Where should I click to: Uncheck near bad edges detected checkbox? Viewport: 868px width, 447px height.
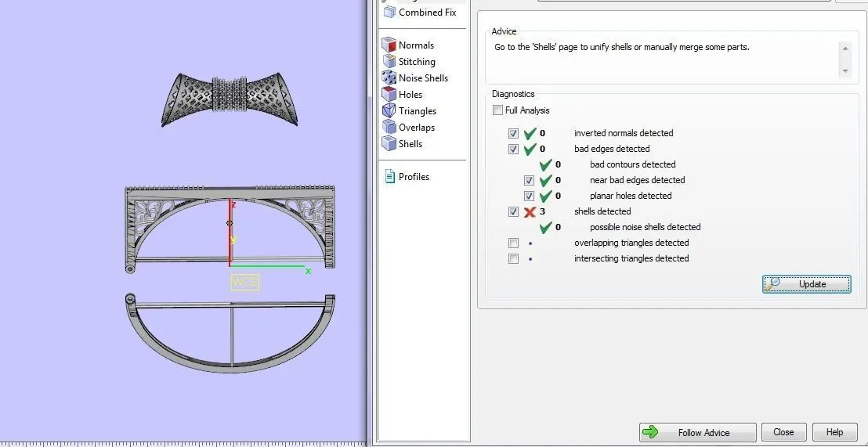pyautogui.click(x=529, y=180)
